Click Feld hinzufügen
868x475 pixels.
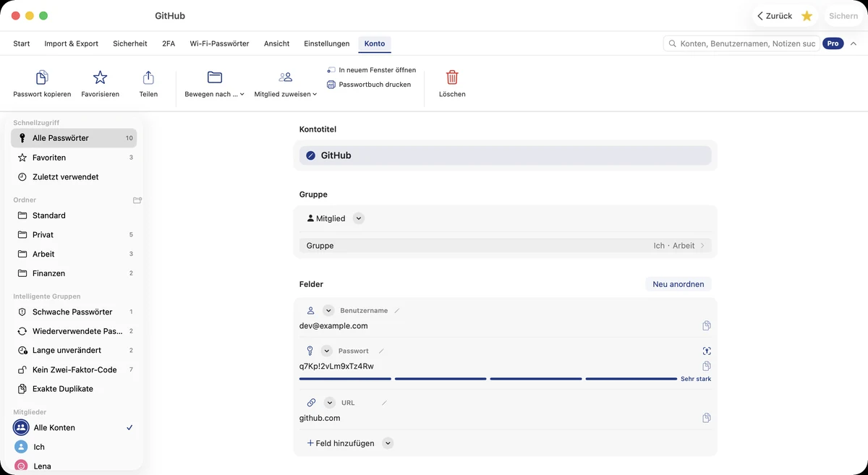click(x=340, y=443)
